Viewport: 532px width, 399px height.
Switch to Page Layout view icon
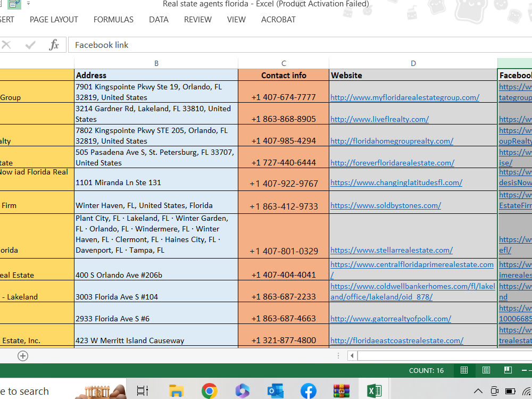tap(486, 370)
